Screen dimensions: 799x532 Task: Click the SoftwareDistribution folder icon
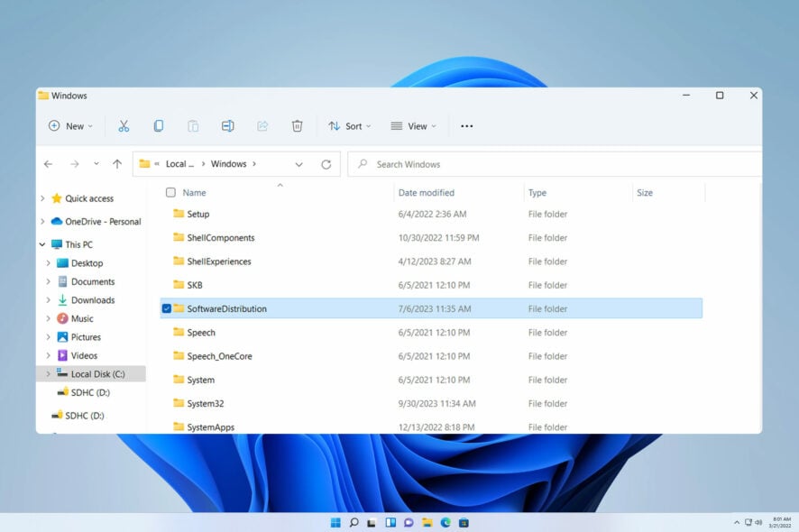(179, 308)
